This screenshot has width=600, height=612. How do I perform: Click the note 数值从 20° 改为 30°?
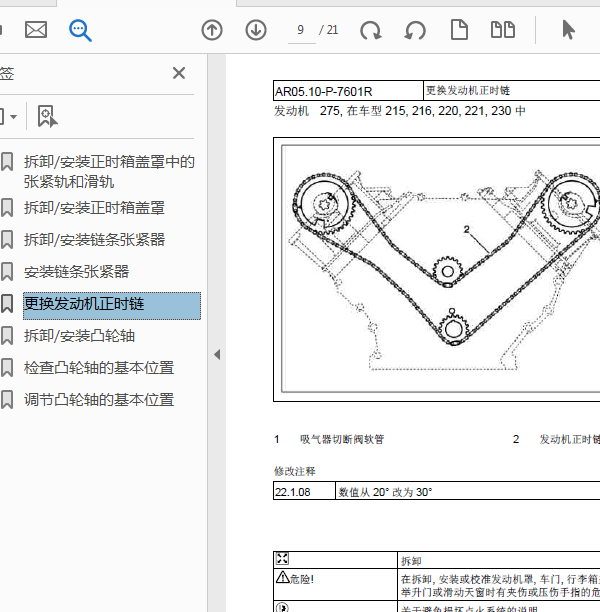tap(385, 492)
